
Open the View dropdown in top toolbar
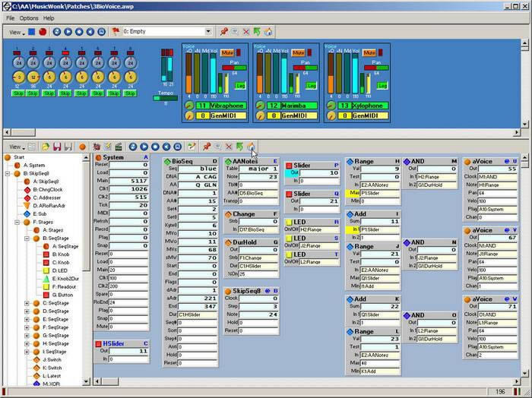pos(17,32)
